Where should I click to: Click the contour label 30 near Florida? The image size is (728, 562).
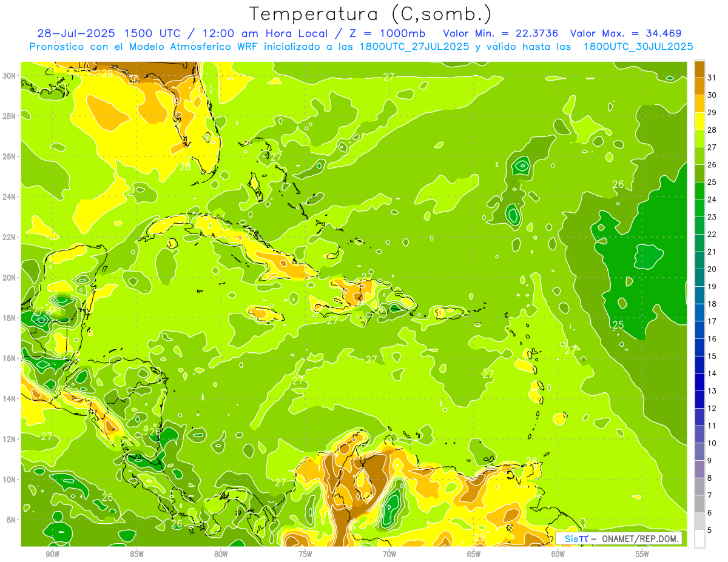(134, 79)
